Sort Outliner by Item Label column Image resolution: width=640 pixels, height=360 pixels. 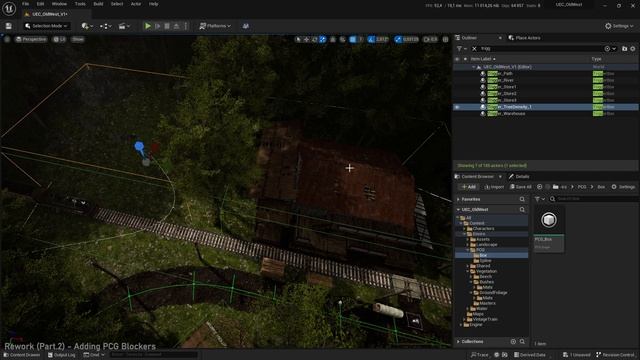pos(483,59)
